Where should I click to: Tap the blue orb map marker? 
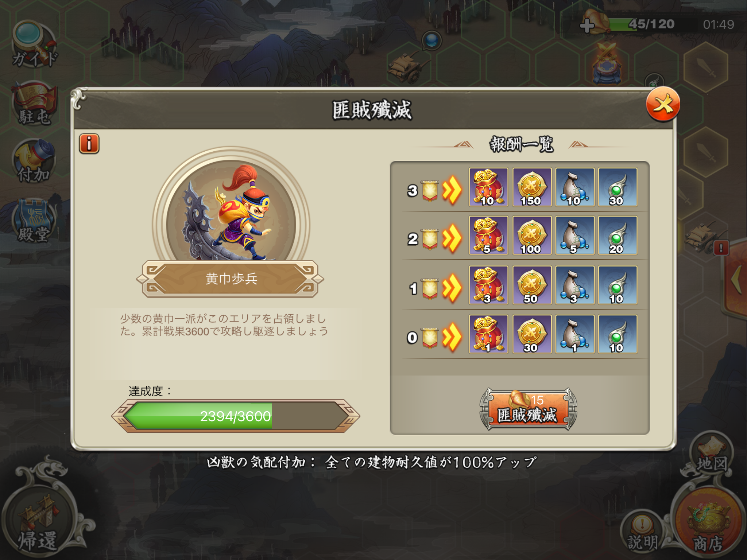(432, 40)
